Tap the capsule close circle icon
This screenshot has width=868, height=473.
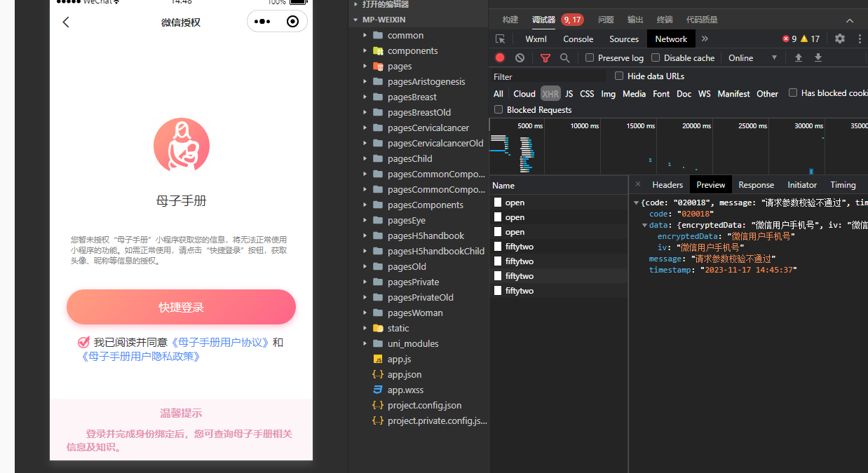tap(293, 22)
